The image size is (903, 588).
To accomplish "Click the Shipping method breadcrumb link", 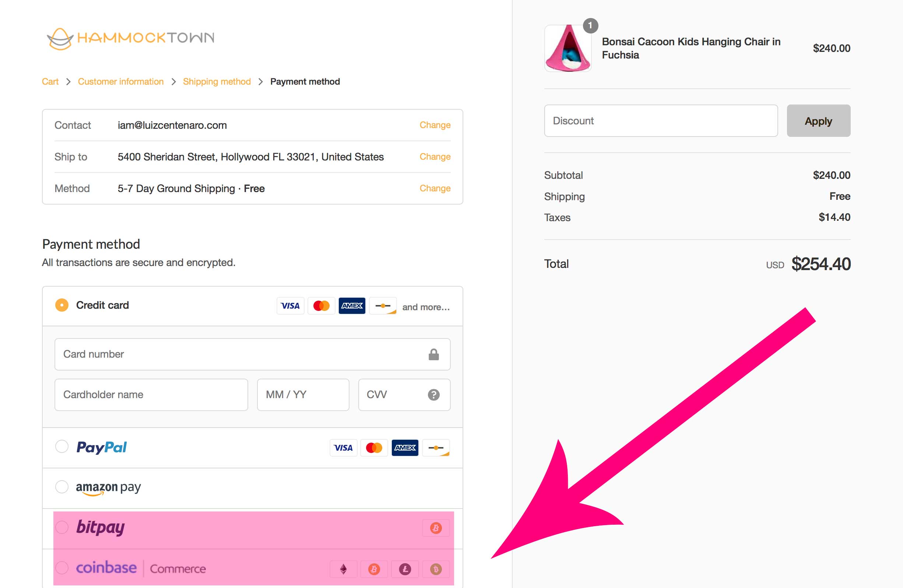I will (x=217, y=82).
